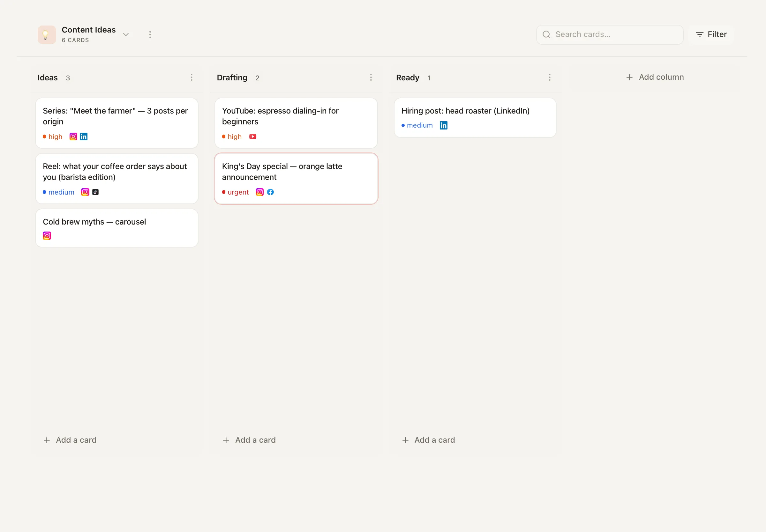Screen dimensions: 766x532
Task: Click the Drafting column title
Action: [x=232, y=78]
